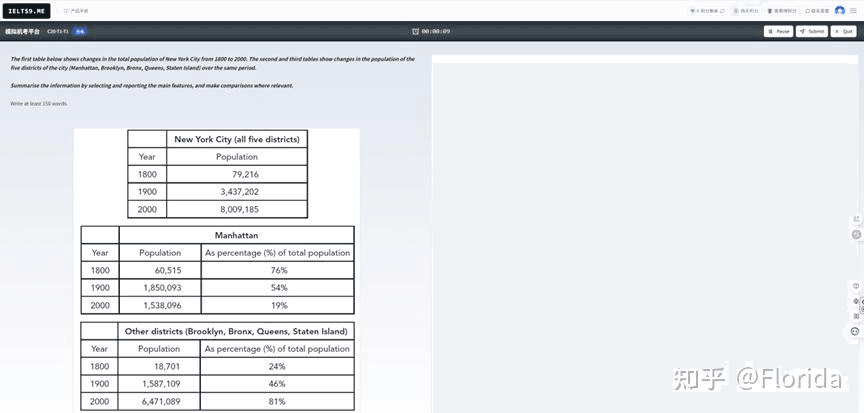The height and width of the screenshot is (413, 864).
Task: Click the blue tag badge next to C20-T1-T1
Action: click(x=79, y=31)
